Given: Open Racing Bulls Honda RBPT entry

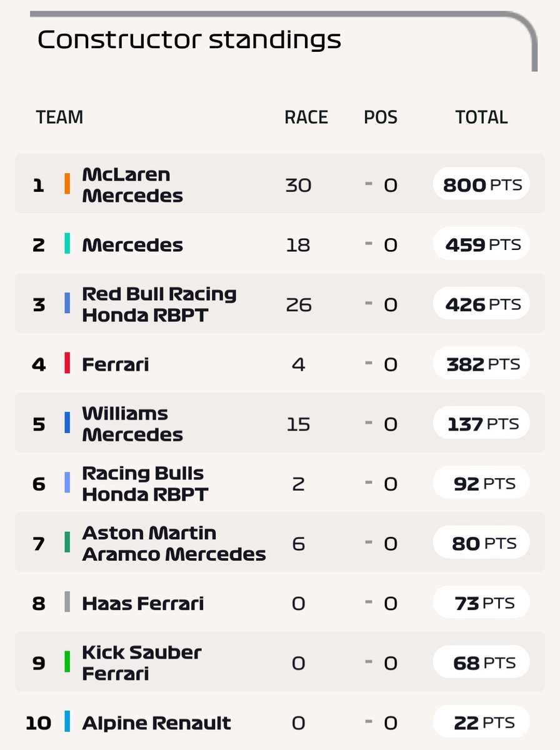Looking at the screenshot, I should pos(145,484).
